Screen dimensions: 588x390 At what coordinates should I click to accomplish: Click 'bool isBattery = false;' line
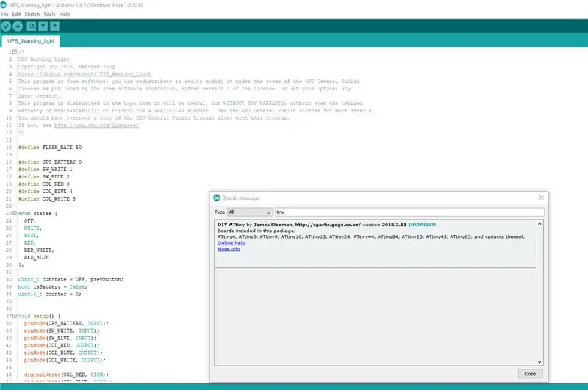(53, 286)
